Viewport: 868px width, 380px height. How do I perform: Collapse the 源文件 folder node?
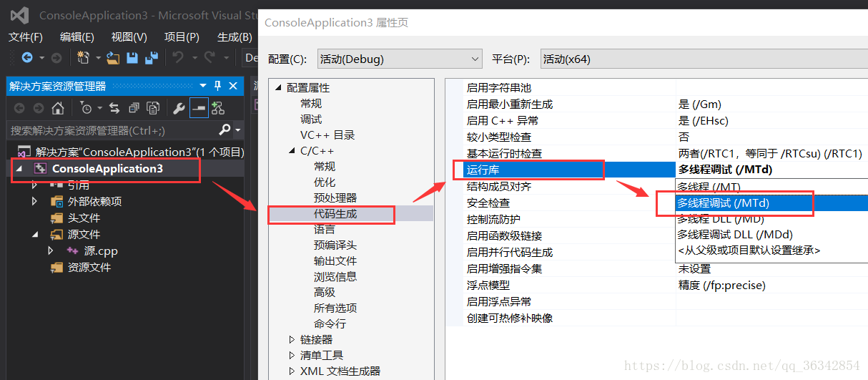34,234
